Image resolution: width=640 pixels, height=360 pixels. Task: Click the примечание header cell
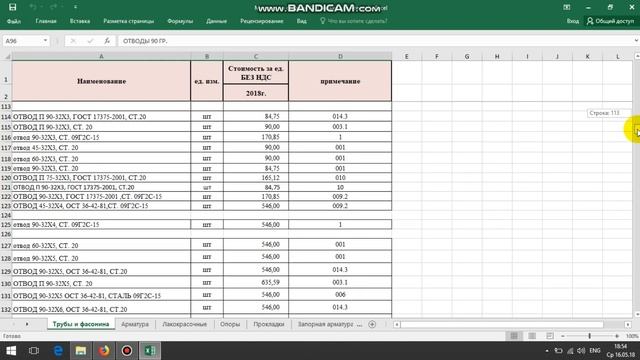tap(340, 81)
